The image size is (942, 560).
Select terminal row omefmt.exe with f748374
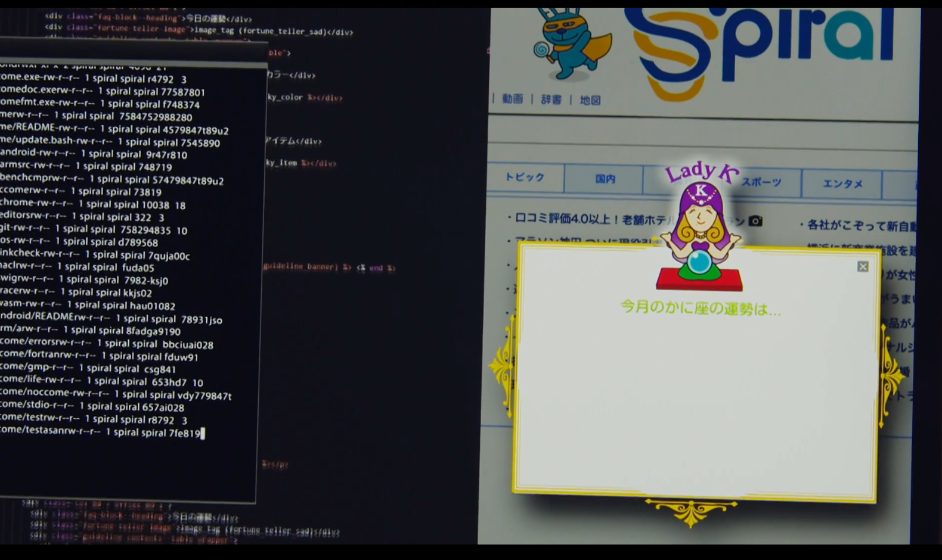coord(100,104)
